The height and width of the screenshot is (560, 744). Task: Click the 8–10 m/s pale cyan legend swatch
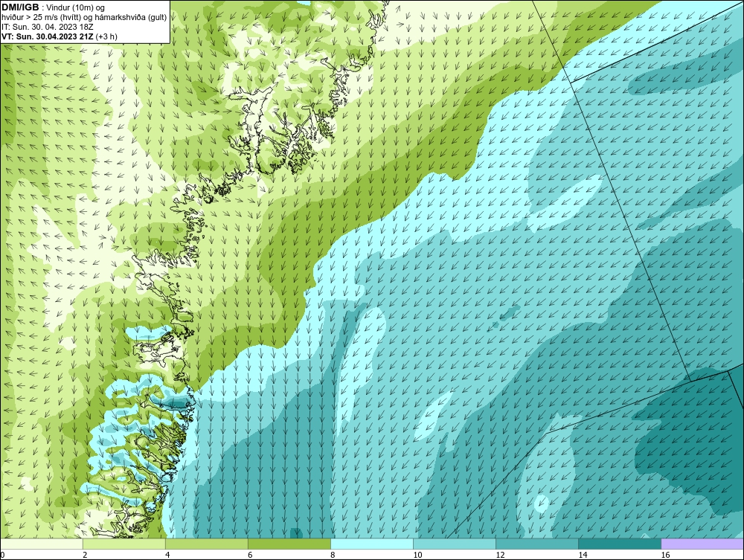(x=372, y=544)
